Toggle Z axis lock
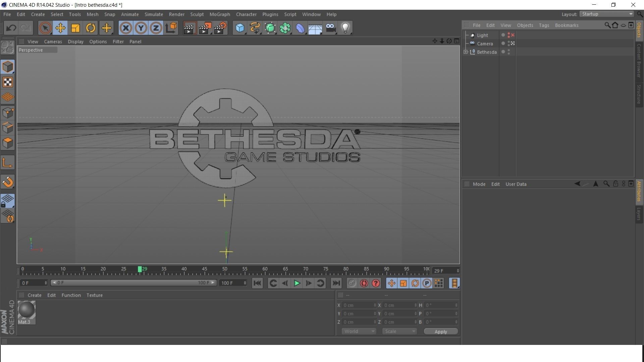The height and width of the screenshot is (362, 644). click(x=156, y=28)
